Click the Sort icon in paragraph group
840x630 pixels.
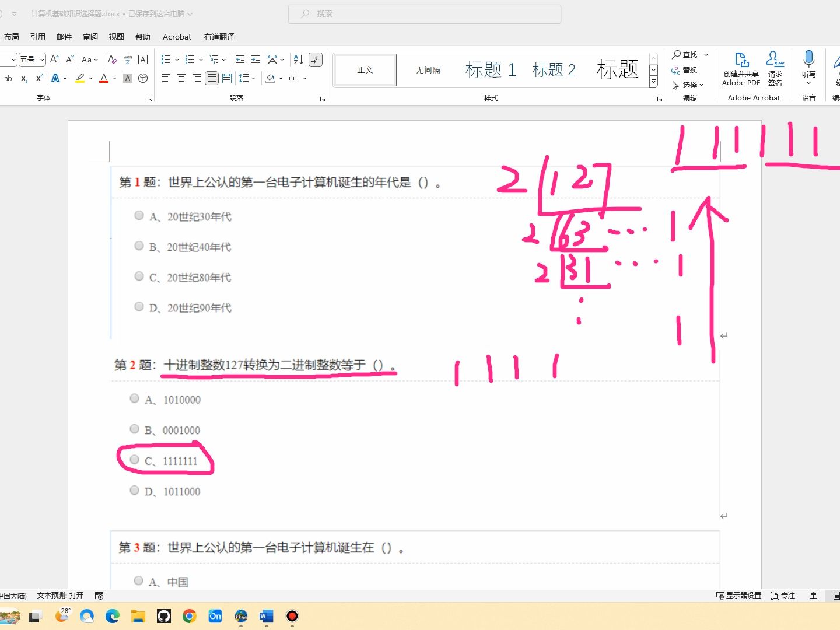(297, 60)
